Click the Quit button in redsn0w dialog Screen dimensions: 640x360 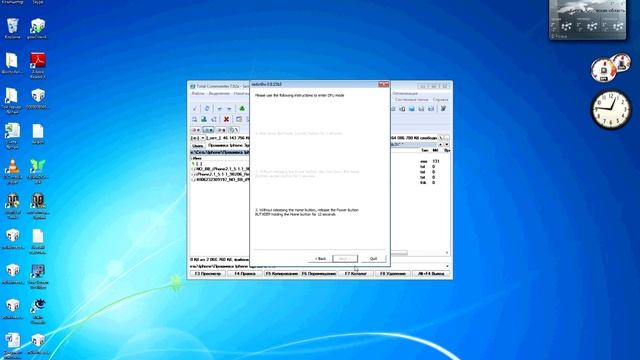[373, 259]
